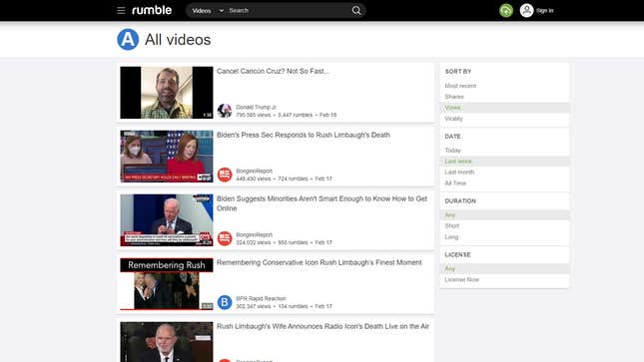Open BonginoReport avatar on Press Sec video
This screenshot has height=362, width=644.
225,175
